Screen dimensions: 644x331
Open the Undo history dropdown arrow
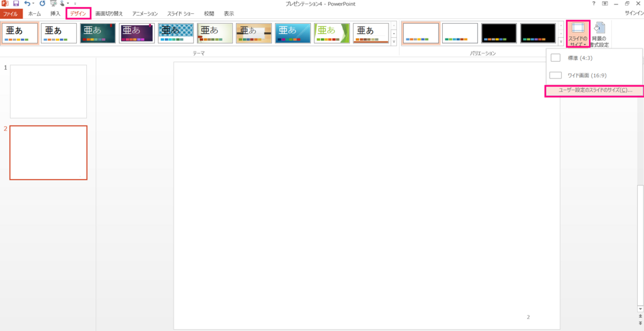click(x=33, y=4)
